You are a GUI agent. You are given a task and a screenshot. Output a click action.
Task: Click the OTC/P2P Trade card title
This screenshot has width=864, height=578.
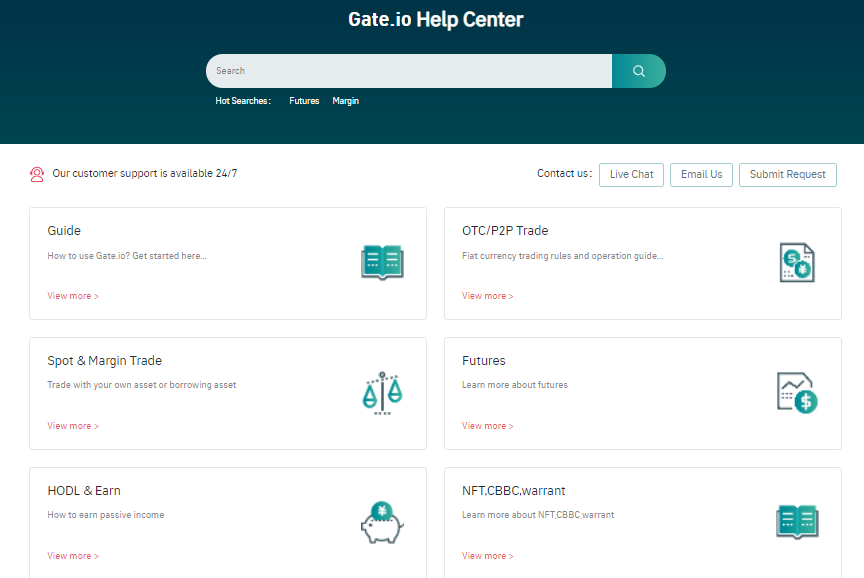[x=505, y=231]
